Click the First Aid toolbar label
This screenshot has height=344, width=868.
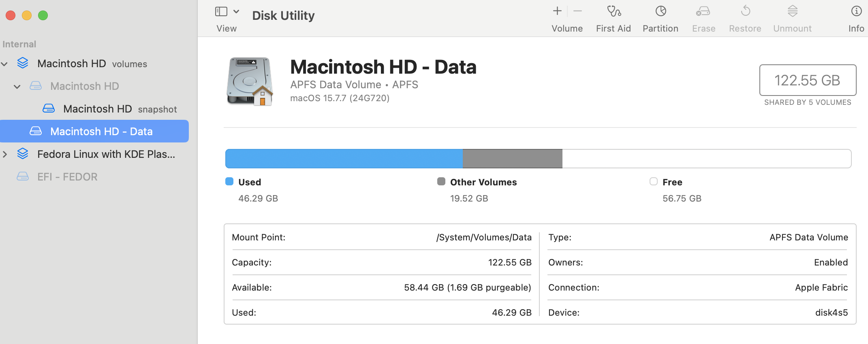click(x=614, y=29)
